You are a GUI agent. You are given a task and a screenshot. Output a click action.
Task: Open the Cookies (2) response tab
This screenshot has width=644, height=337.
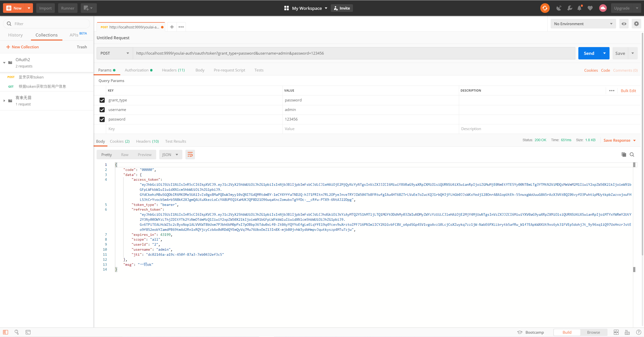(x=119, y=141)
